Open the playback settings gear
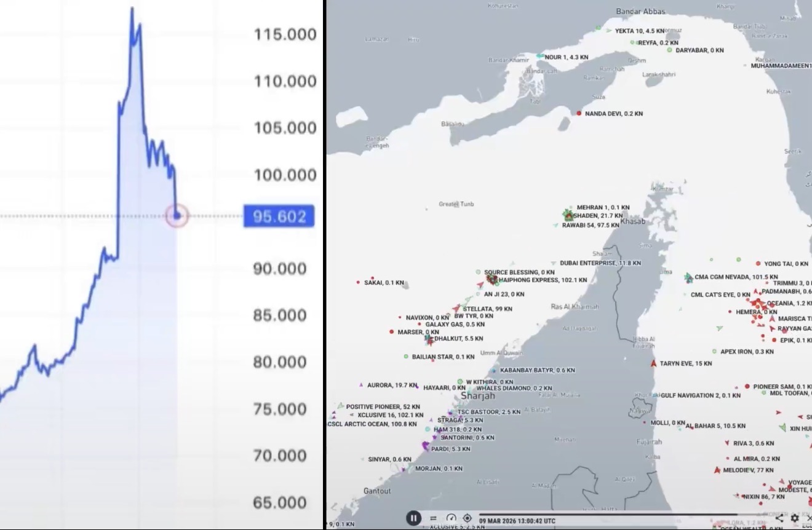812x530 pixels. 795,518
